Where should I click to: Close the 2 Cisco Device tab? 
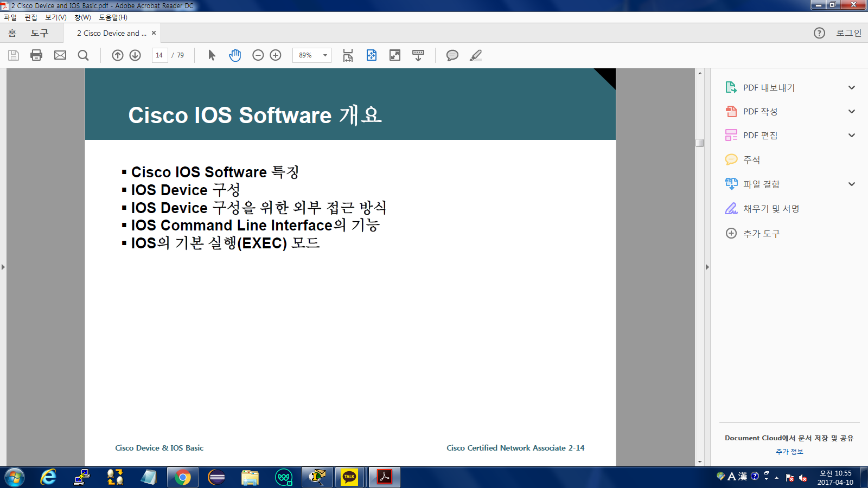[154, 33]
